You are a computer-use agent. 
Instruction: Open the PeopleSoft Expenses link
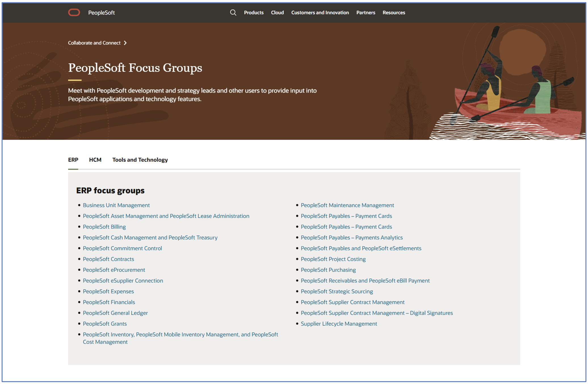108,291
